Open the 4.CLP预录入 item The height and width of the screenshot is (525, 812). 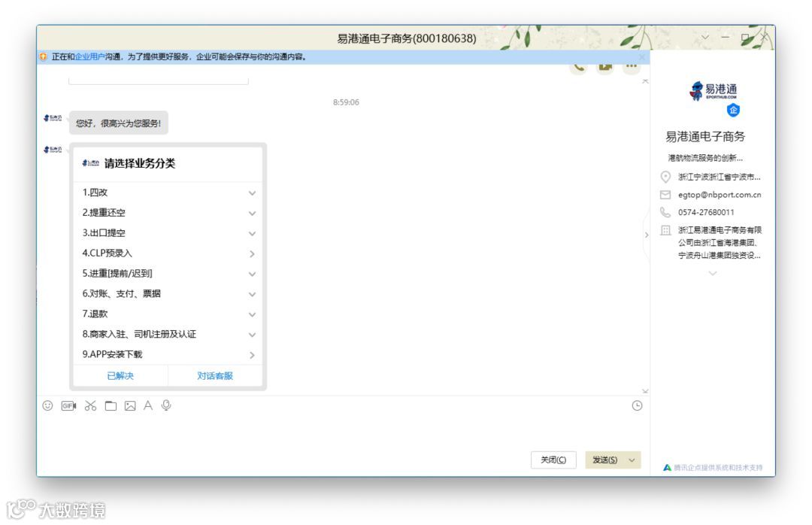click(168, 253)
